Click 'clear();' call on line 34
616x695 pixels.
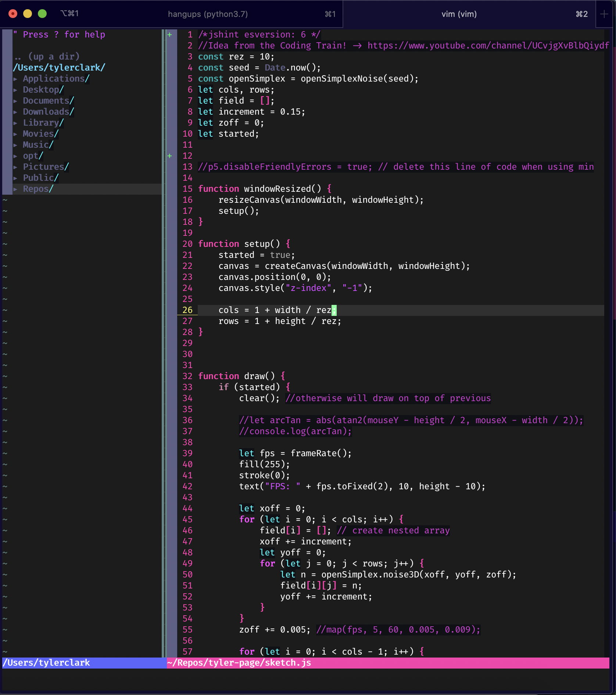(259, 398)
